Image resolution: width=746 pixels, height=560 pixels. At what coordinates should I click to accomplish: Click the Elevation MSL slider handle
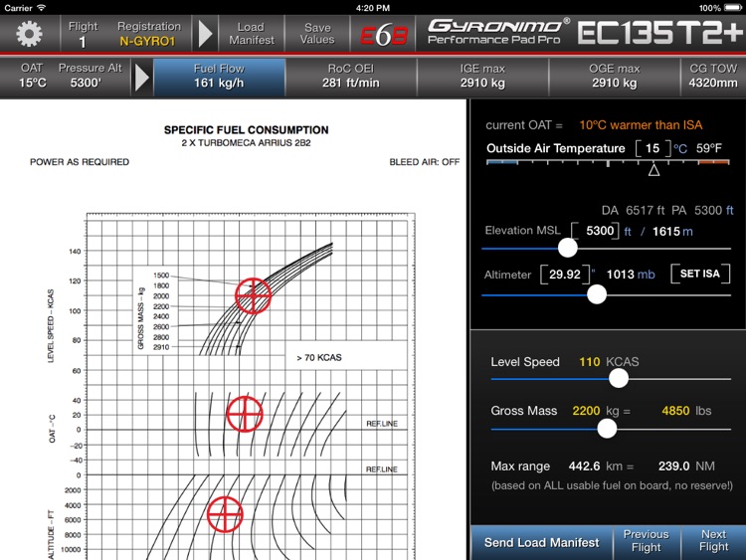567,248
